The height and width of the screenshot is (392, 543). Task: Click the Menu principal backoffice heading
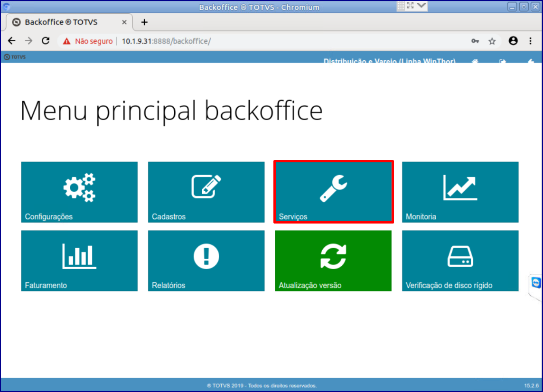(x=171, y=111)
